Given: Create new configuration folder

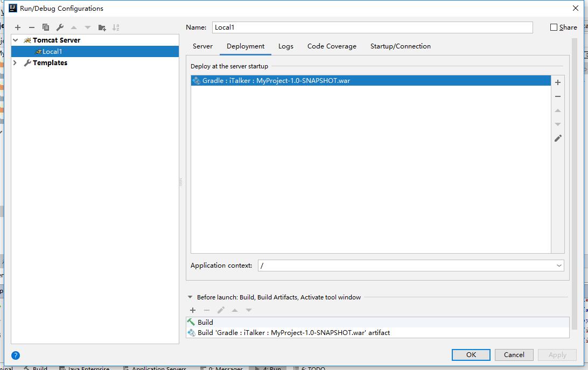Looking at the screenshot, I should click(x=102, y=27).
